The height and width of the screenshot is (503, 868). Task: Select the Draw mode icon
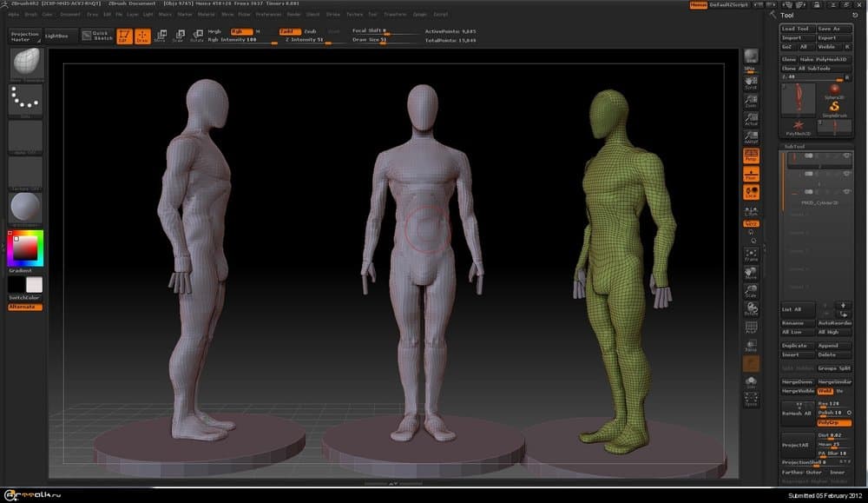click(x=141, y=36)
